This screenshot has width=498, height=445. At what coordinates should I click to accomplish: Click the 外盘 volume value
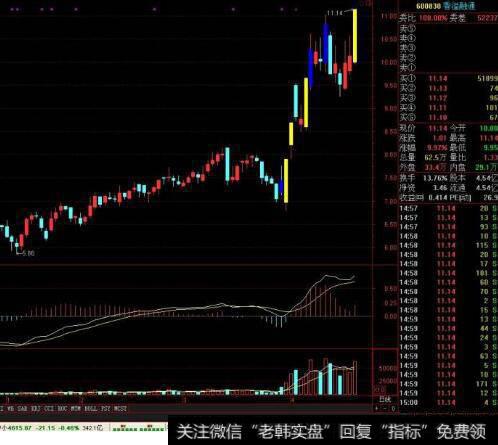point(436,167)
